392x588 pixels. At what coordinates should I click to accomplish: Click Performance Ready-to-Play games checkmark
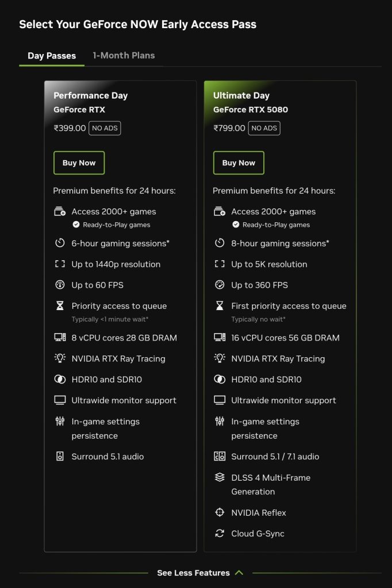76,225
